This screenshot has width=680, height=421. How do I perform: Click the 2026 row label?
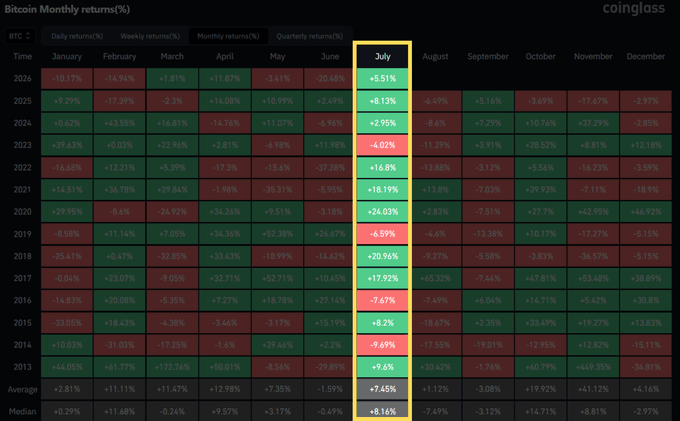click(23, 78)
